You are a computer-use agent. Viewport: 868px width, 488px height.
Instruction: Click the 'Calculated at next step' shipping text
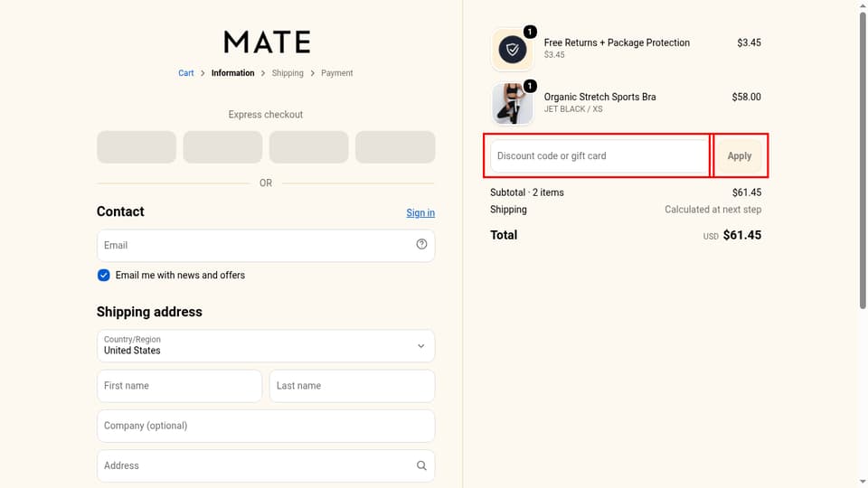[712, 210]
